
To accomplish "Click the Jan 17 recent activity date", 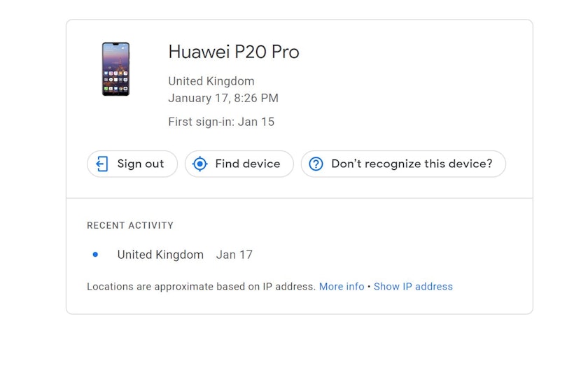I will [234, 255].
